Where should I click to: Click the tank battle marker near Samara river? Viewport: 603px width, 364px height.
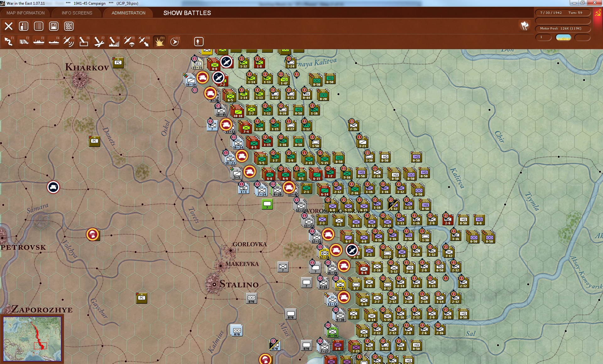pos(53,187)
